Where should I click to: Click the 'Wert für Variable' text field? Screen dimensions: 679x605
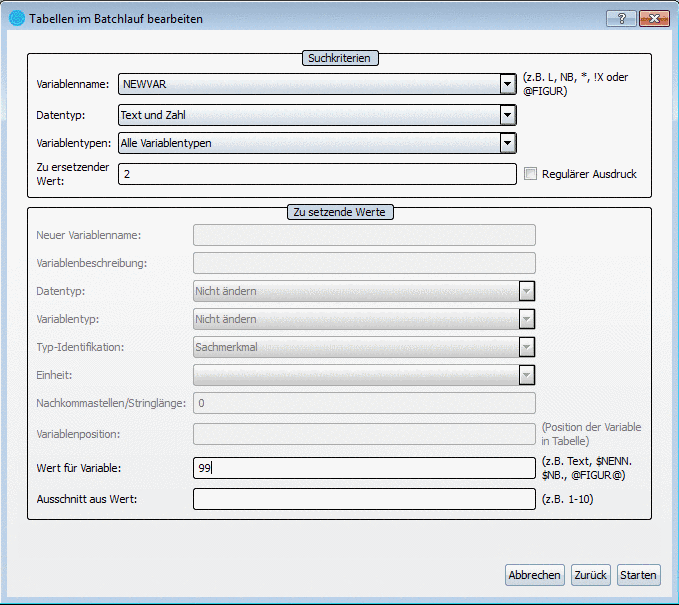pyautogui.click(x=364, y=467)
